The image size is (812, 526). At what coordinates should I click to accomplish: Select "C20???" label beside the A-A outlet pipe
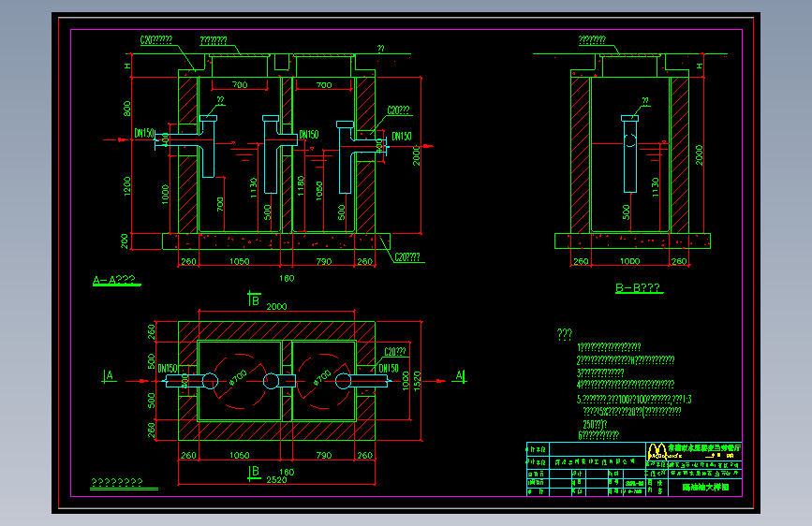coord(398,110)
